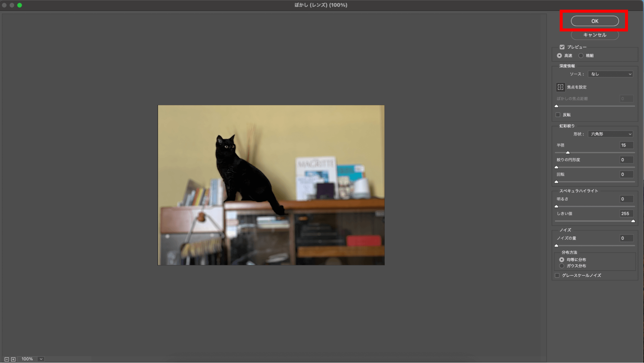644x363 pixels.
Task: Click the 半径 value input field
Action: (626, 145)
